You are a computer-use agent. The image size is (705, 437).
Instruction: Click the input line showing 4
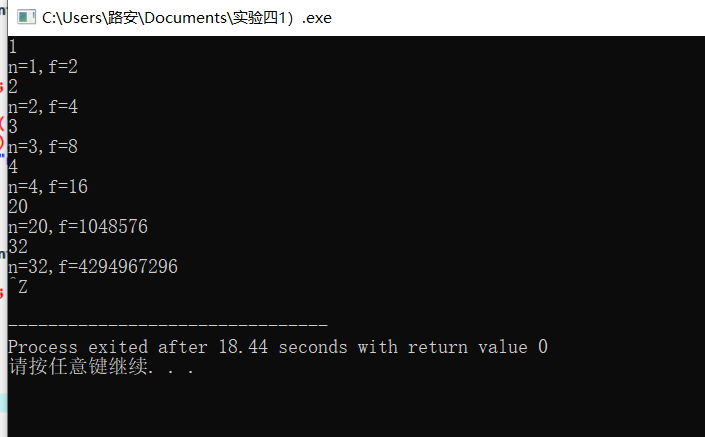(x=13, y=167)
